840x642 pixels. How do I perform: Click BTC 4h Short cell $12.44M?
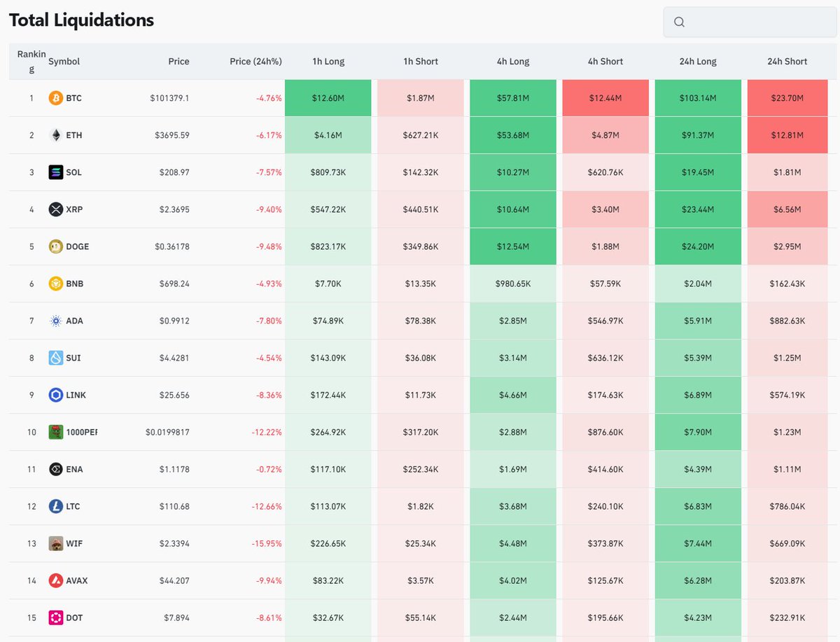tap(605, 98)
